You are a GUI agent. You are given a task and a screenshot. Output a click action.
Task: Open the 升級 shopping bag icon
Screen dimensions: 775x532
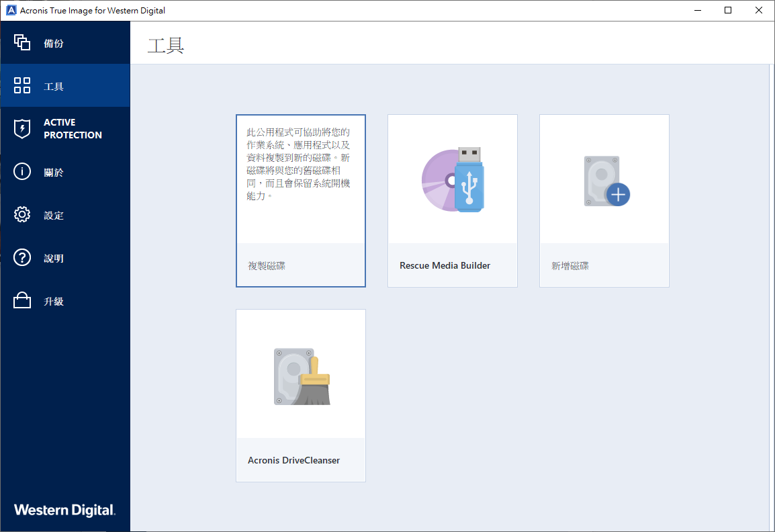coord(21,300)
